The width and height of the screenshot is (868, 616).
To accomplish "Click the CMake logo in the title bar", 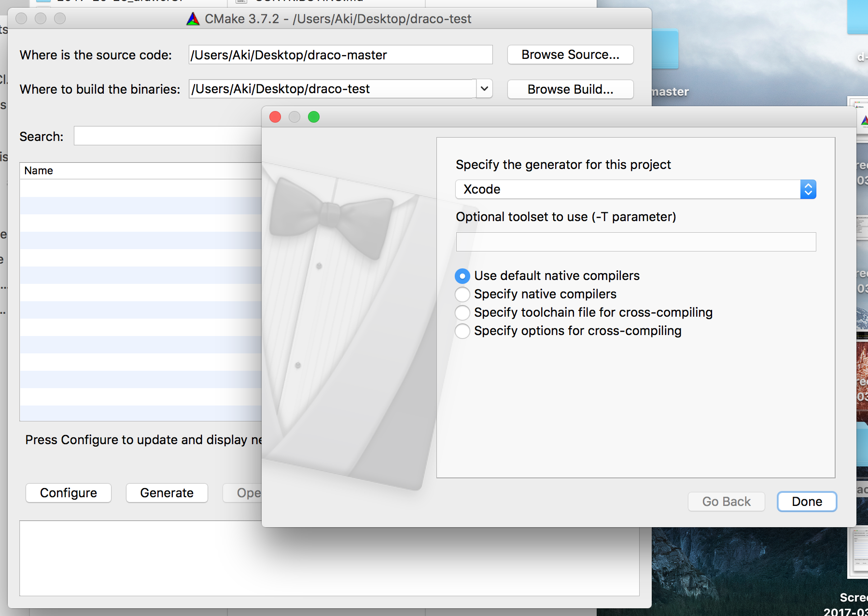I will point(193,19).
